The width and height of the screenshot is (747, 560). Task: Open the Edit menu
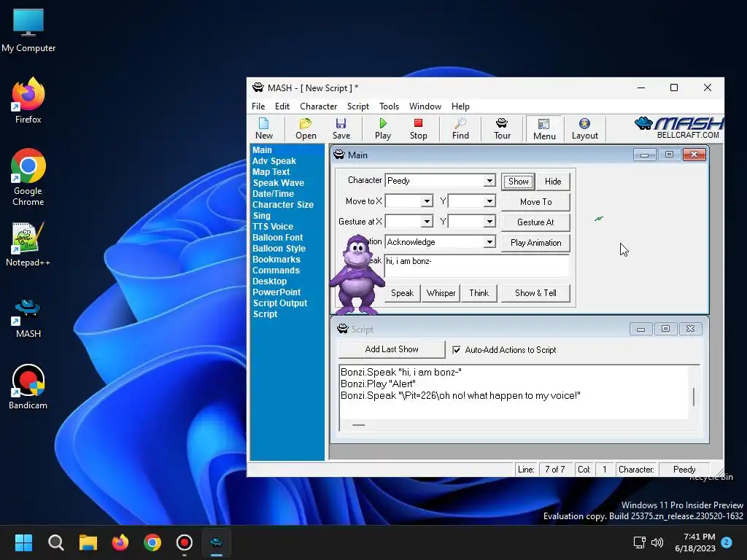pos(282,106)
